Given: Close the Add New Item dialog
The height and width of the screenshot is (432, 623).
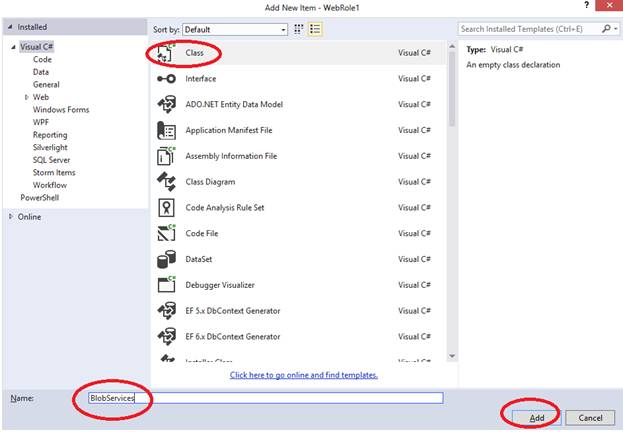Looking at the screenshot, I should click(x=609, y=5).
